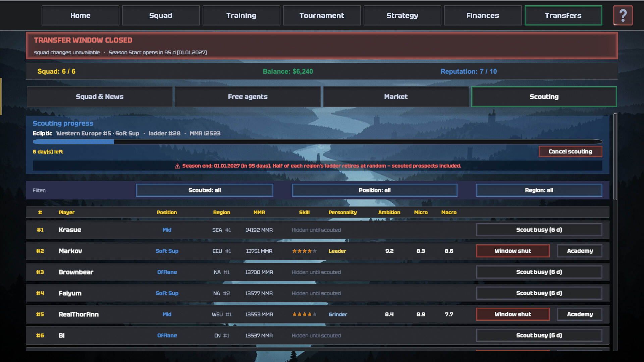Click the warning triangle in season end notice

coord(177,166)
